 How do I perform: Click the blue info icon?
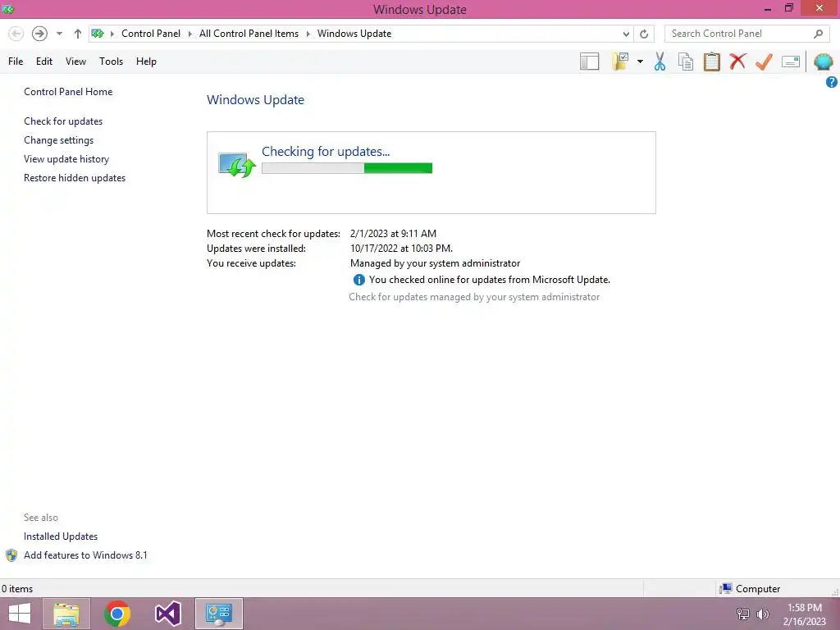click(359, 280)
